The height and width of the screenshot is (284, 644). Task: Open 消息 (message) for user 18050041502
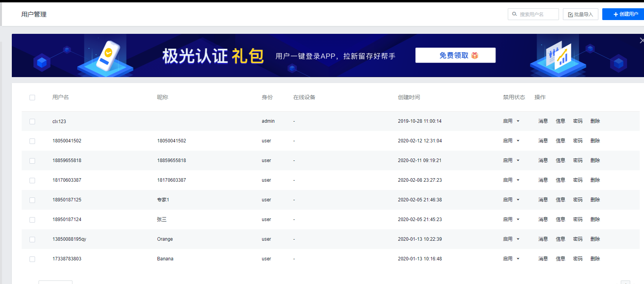(543, 141)
